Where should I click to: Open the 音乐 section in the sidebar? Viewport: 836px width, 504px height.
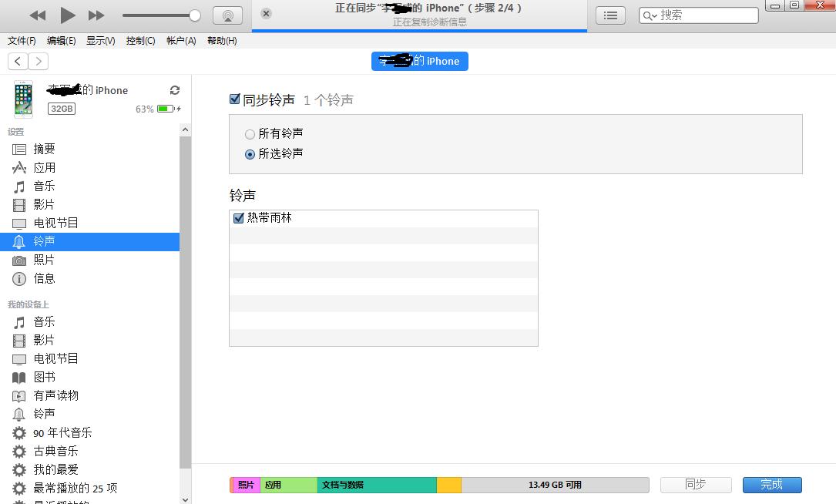click(x=44, y=186)
